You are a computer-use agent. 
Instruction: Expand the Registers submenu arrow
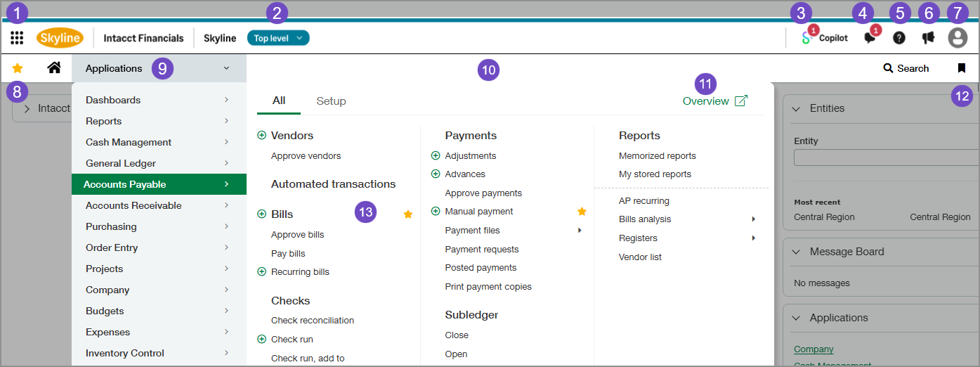coord(754,238)
